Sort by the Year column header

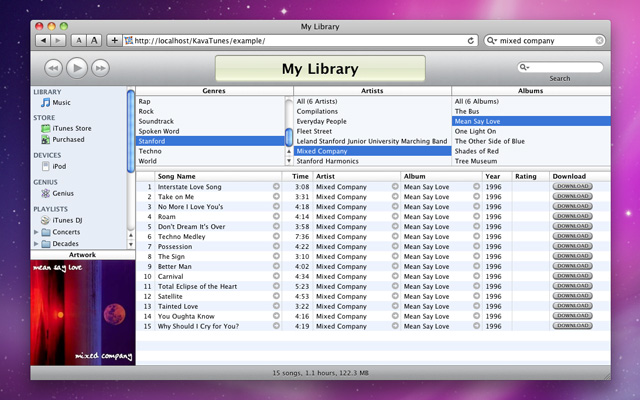click(x=497, y=176)
